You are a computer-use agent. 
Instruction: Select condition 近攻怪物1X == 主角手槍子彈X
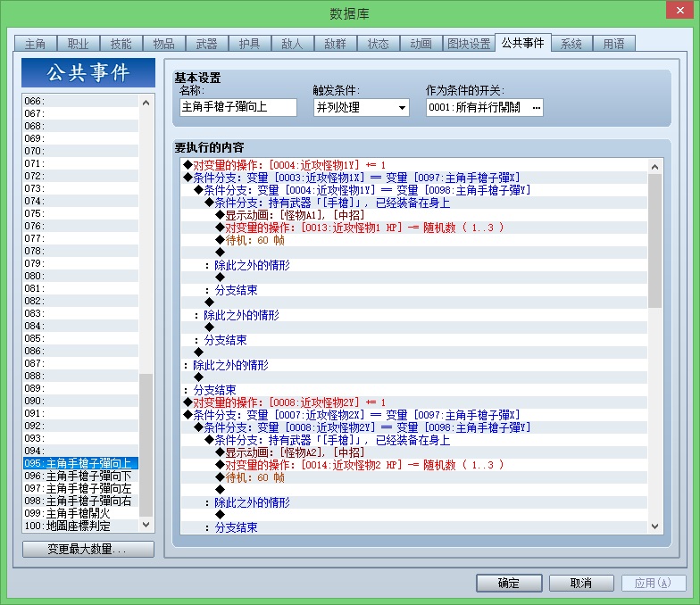coord(414,178)
